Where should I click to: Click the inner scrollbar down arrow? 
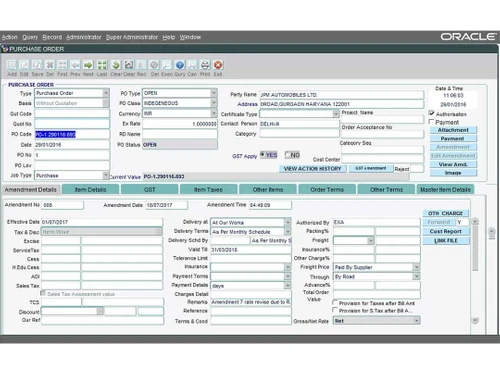475,320
